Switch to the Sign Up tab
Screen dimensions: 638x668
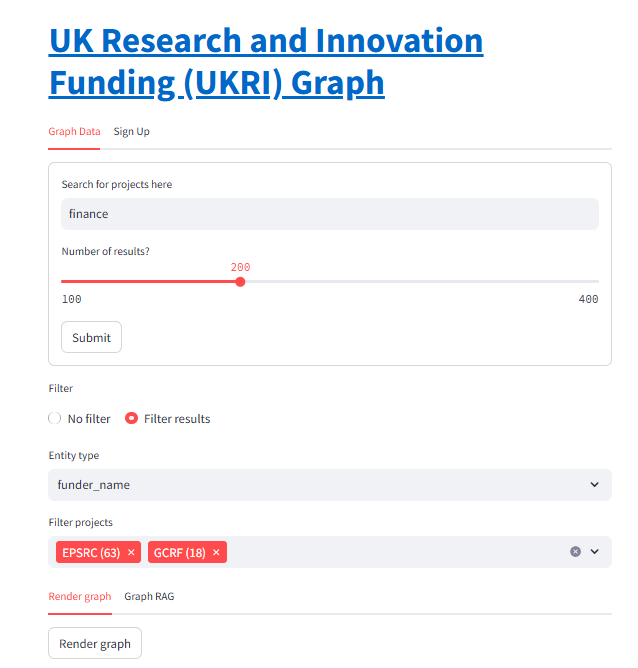(x=132, y=132)
